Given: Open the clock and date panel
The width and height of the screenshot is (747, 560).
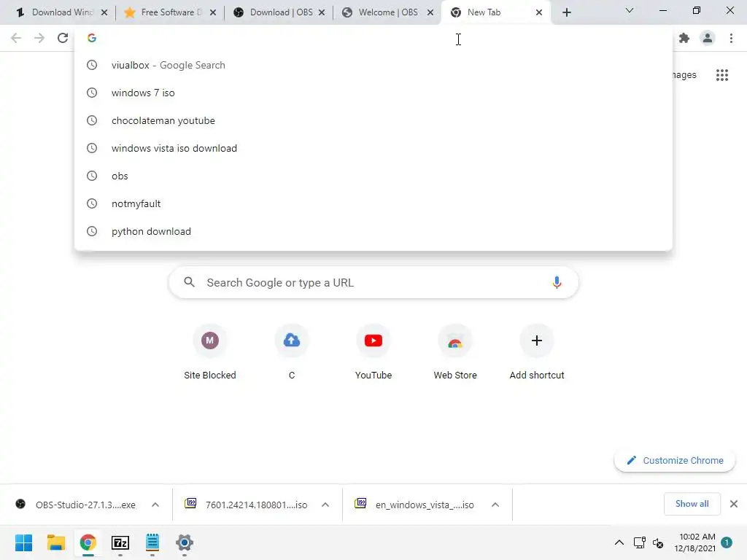Looking at the screenshot, I should [x=694, y=542].
